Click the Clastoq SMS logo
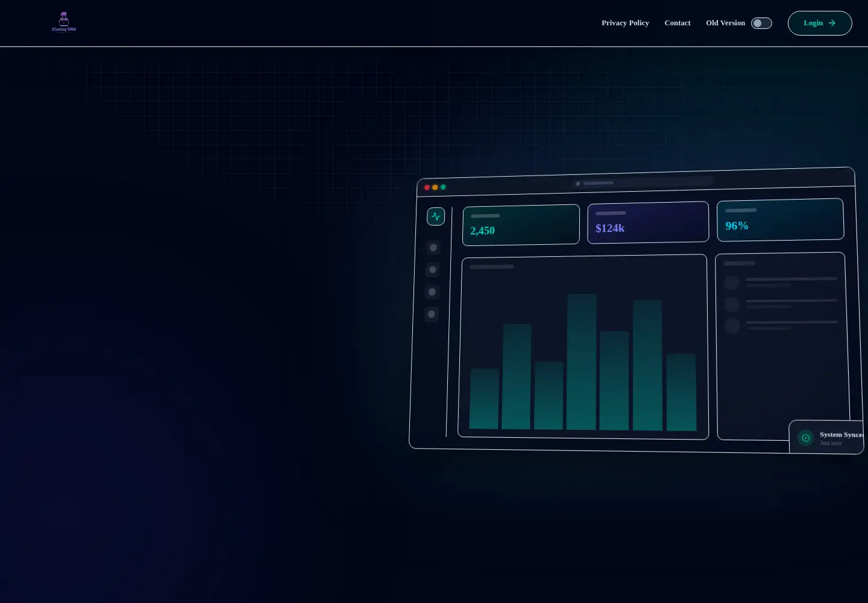The height and width of the screenshot is (603, 868). (x=64, y=22)
